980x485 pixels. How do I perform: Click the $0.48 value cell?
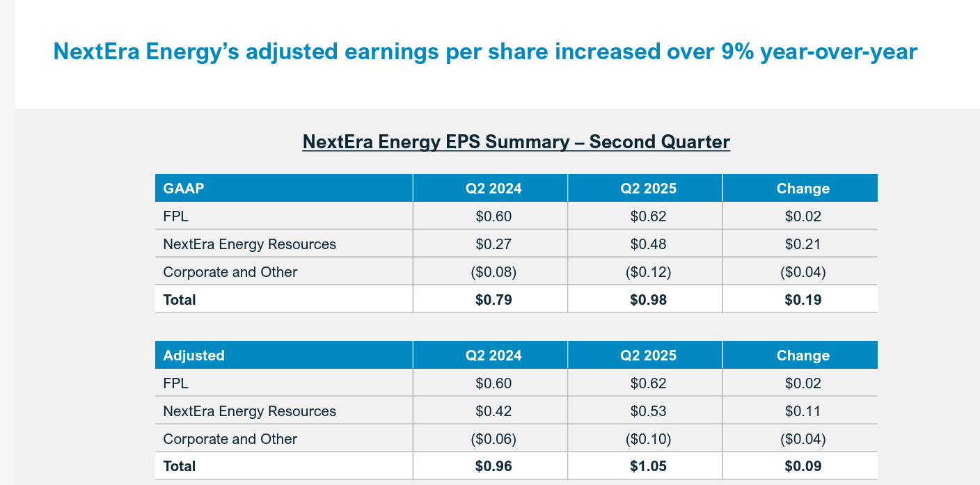click(648, 244)
